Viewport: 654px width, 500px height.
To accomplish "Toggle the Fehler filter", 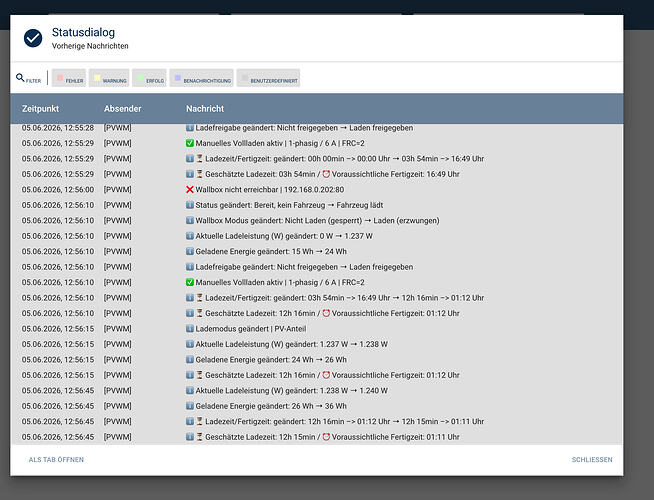I will (x=69, y=78).
